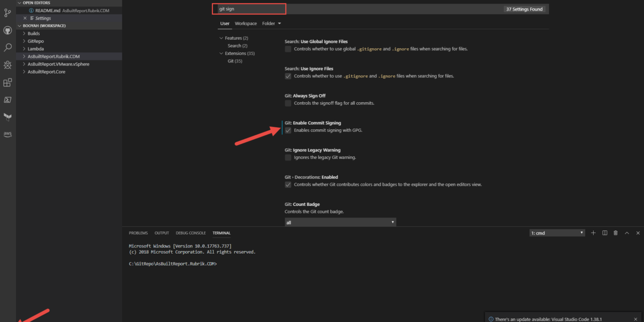The width and height of the screenshot is (644, 322).
Task: Switch to the Workspace settings tab
Action: (x=246, y=24)
